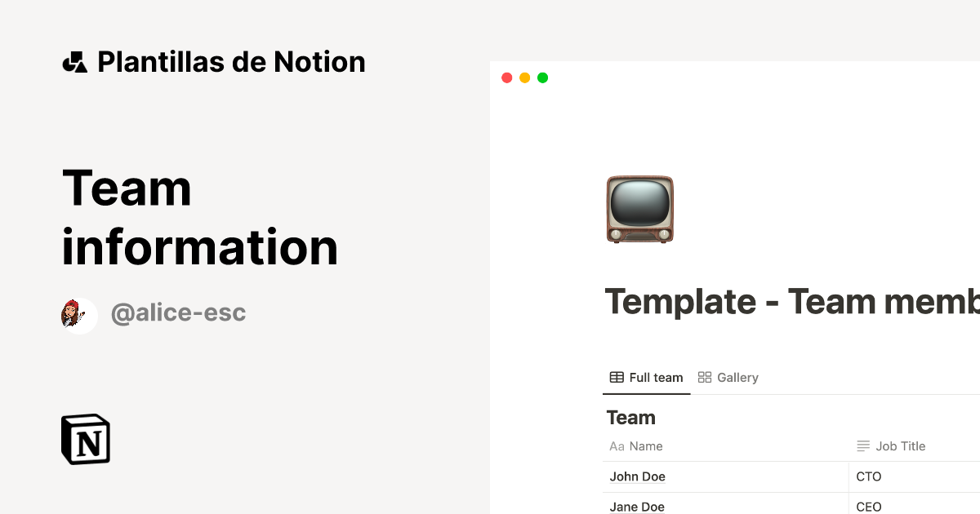The height and width of the screenshot is (514, 980).
Task: Click the grid icon beside Gallery
Action: point(705,377)
